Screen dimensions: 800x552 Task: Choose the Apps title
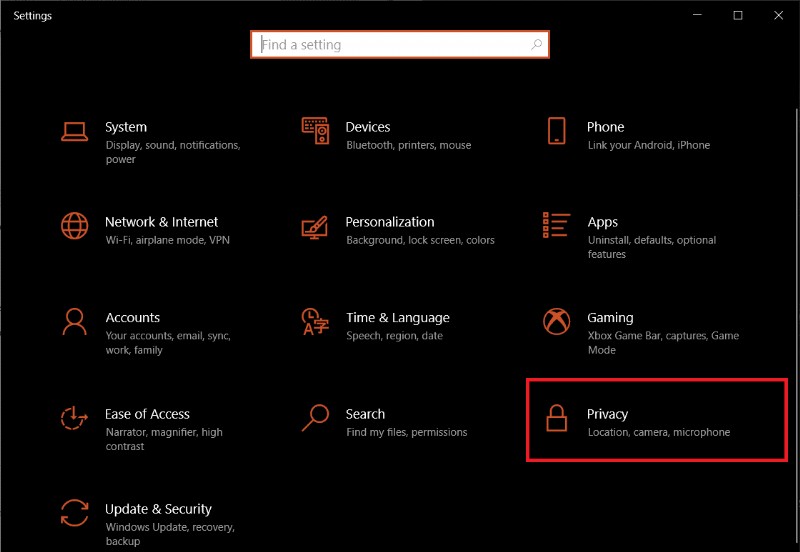point(603,222)
